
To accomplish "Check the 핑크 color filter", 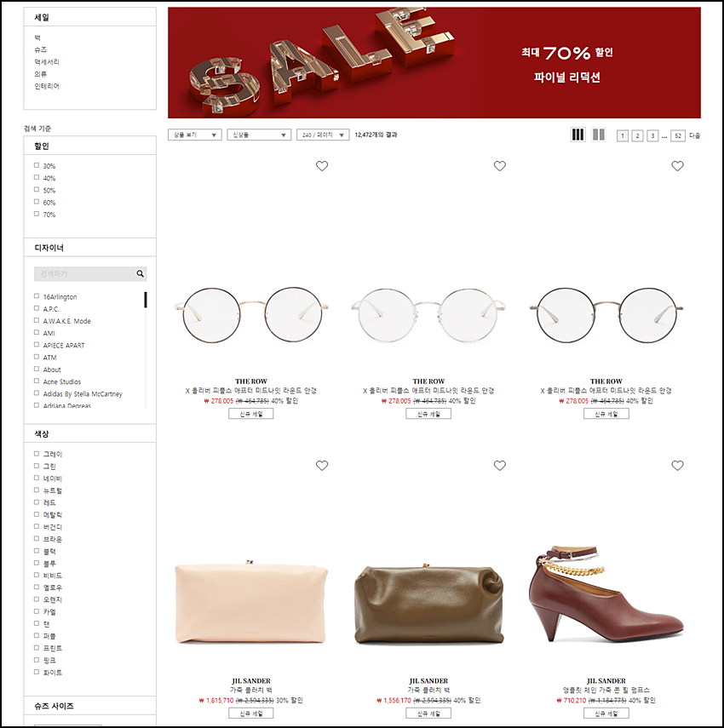I will pyautogui.click(x=37, y=660).
